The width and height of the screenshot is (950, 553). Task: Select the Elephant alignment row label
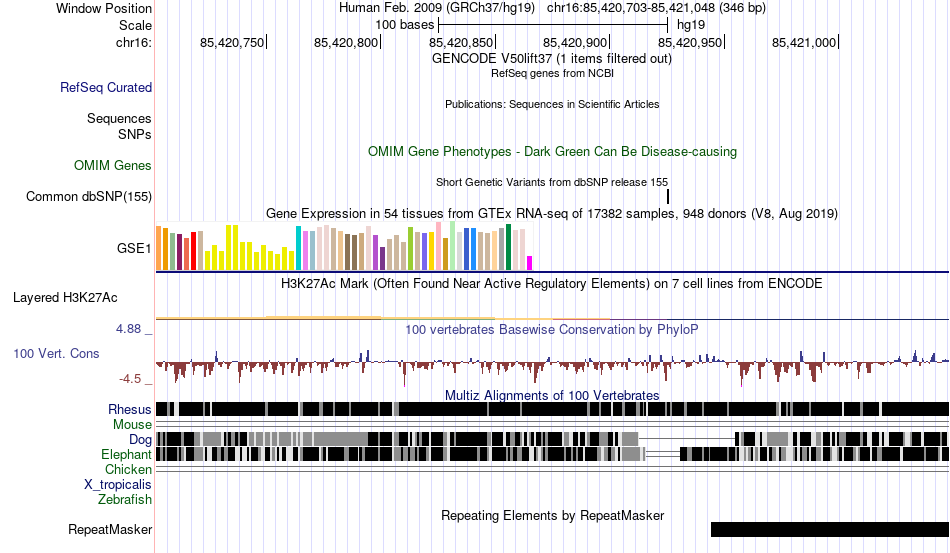pyautogui.click(x=126, y=454)
